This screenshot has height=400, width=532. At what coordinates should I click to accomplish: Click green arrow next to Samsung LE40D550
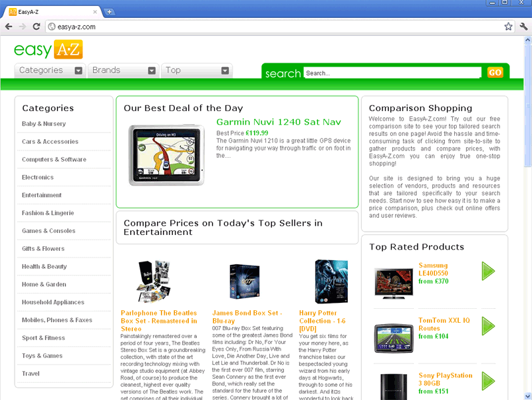[x=488, y=272]
